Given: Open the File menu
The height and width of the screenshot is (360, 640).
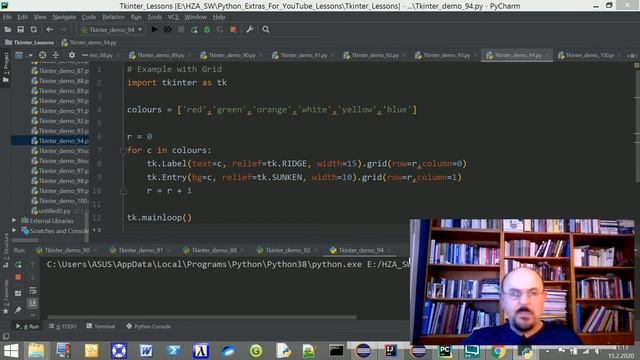Looking at the screenshot, I should point(7,17).
